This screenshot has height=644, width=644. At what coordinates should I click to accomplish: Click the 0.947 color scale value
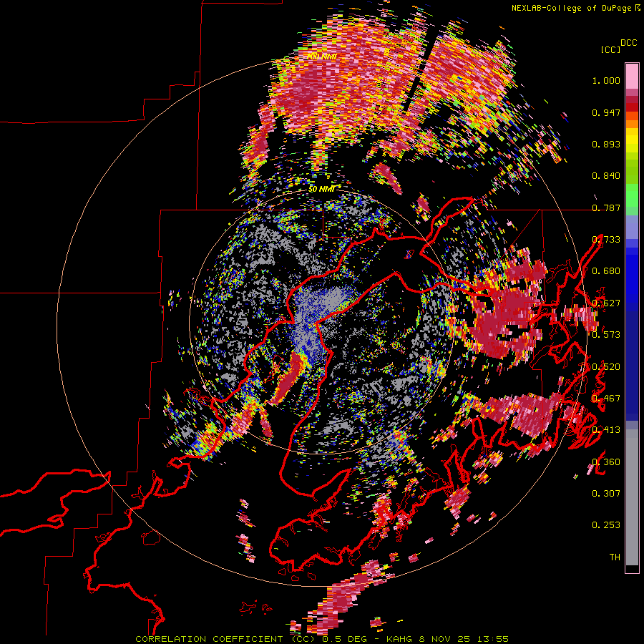606,112
